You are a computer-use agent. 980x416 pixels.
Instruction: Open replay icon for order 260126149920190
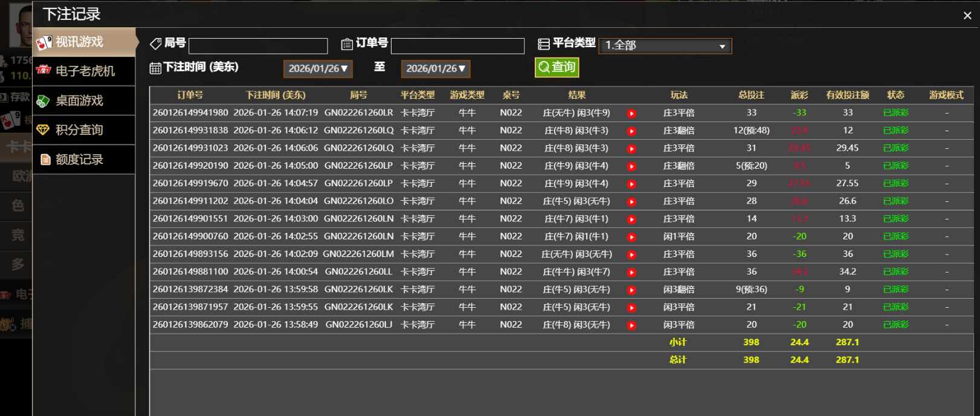(x=631, y=166)
